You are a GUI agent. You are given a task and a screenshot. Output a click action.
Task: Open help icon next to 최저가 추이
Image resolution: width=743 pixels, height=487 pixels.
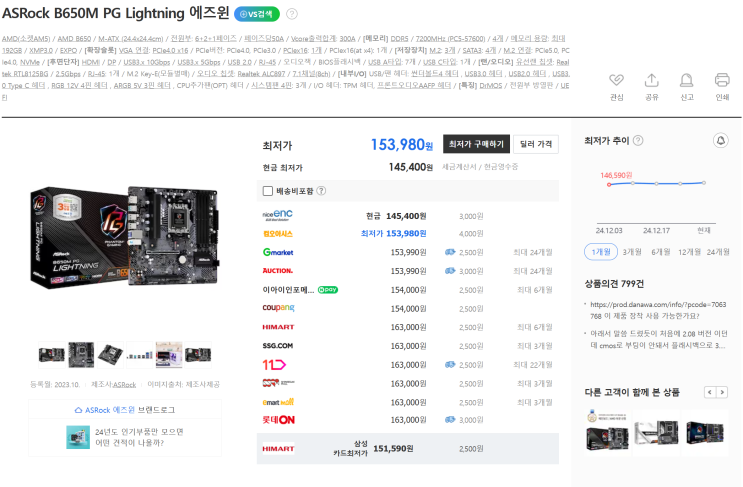point(638,141)
